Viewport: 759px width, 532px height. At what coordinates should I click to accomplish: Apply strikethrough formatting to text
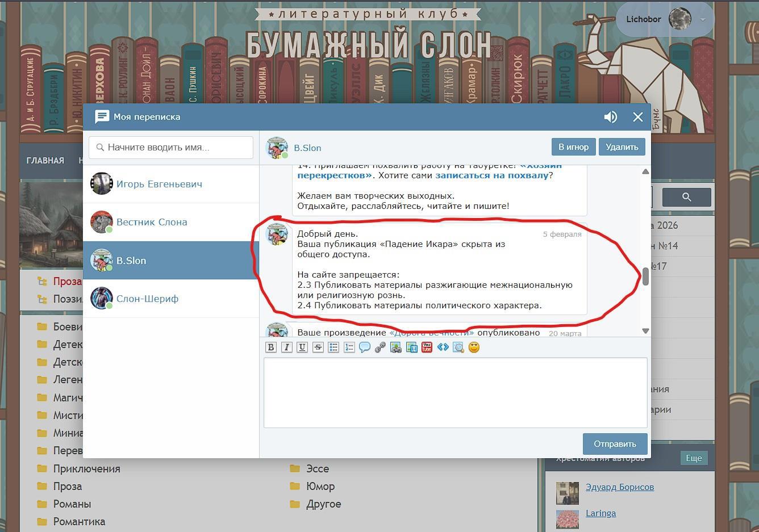(x=318, y=347)
